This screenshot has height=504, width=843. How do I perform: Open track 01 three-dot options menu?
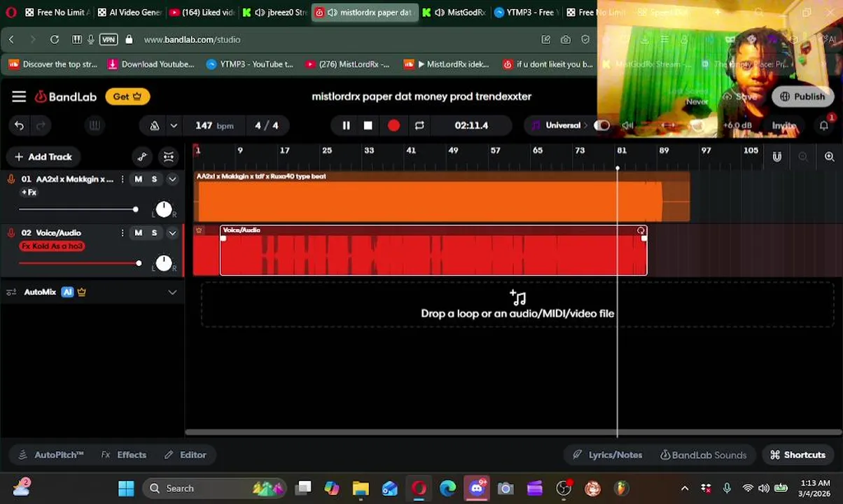pyautogui.click(x=123, y=179)
